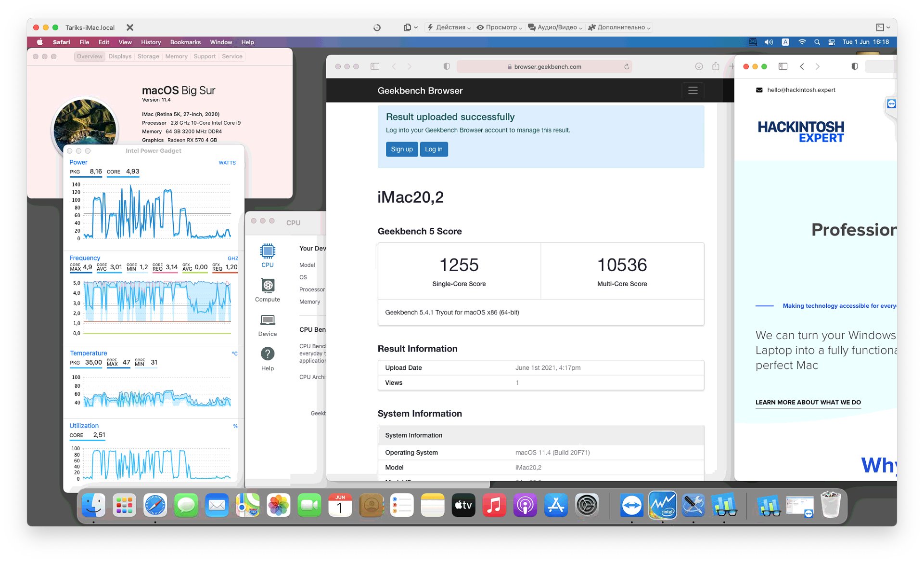Open Launchpad from the Dock
Screen dimensions: 924x562
pyautogui.click(x=124, y=506)
